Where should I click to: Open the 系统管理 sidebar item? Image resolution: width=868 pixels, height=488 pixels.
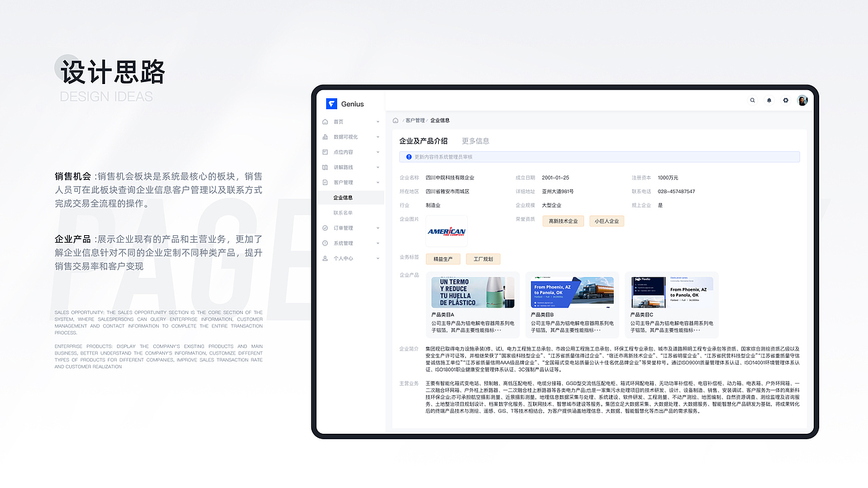pyautogui.click(x=351, y=243)
